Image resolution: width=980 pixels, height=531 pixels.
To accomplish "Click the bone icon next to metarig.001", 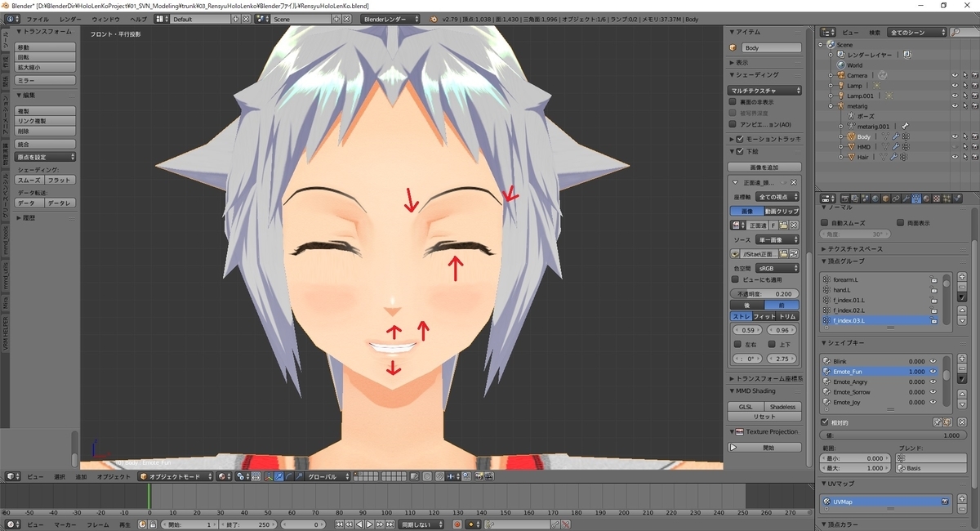I will click(905, 127).
